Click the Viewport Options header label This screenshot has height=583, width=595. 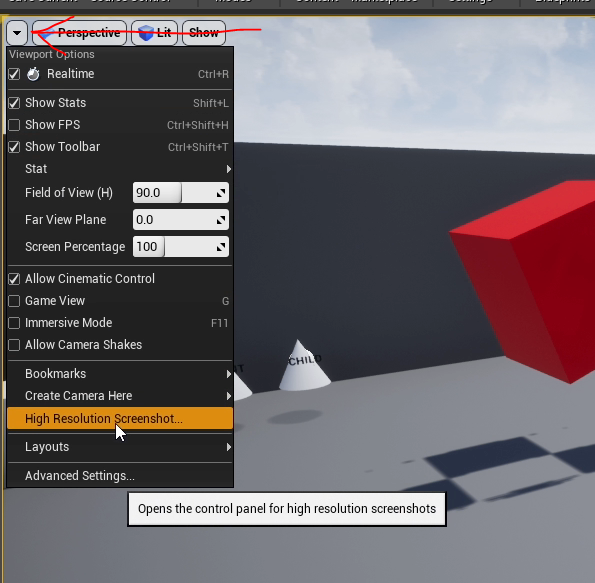pyautogui.click(x=52, y=54)
